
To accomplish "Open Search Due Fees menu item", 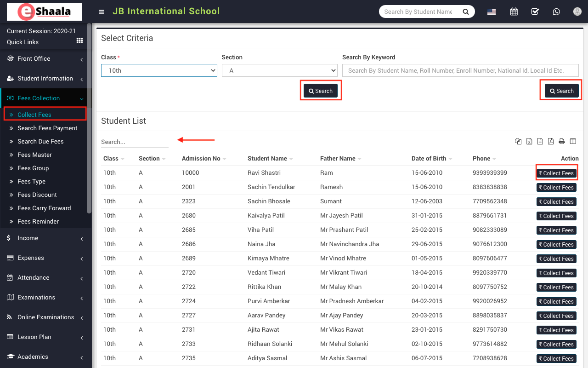I will point(40,141).
